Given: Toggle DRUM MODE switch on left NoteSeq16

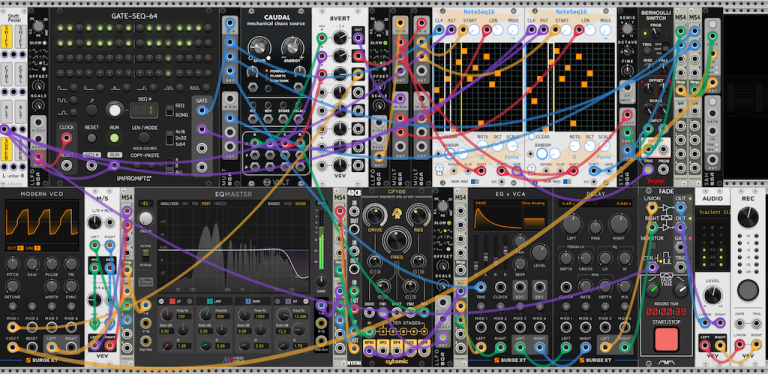Looking at the screenshot, I should [x=474, y=181].
